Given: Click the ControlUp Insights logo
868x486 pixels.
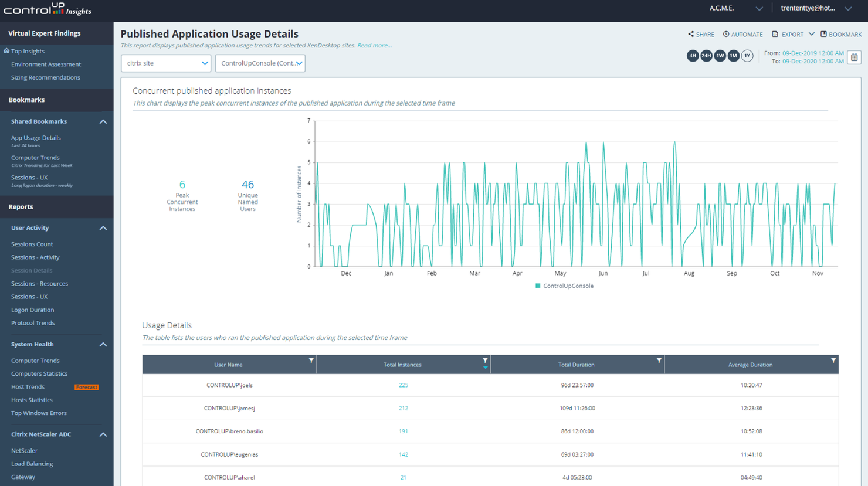Looking at the screenshot, I should [x=48, y=9].
